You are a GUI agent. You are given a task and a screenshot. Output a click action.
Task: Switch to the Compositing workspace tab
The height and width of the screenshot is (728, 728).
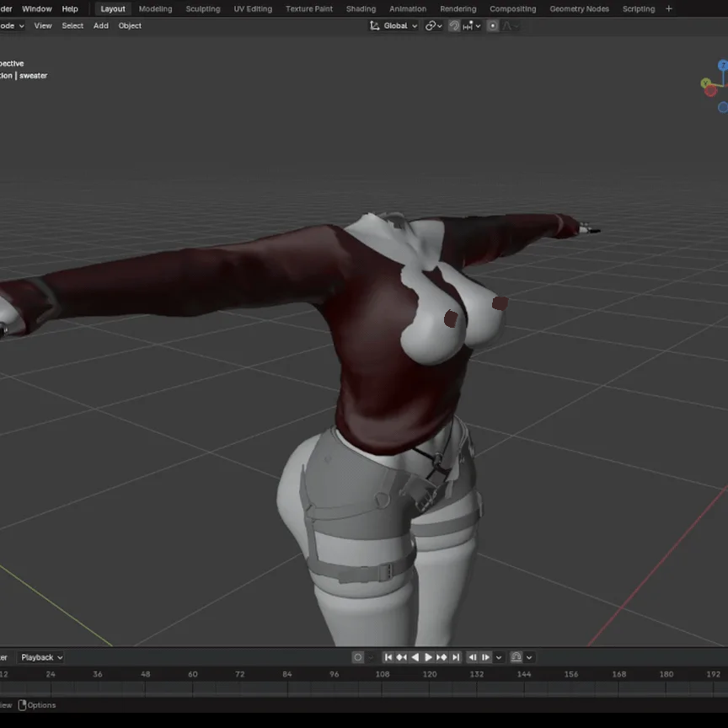513,8
